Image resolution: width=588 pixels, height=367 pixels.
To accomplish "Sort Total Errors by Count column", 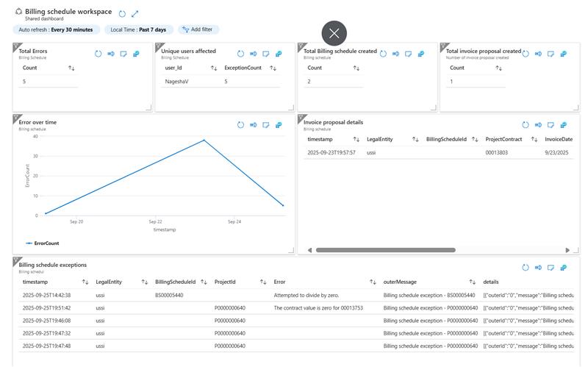I will [71, 68].
